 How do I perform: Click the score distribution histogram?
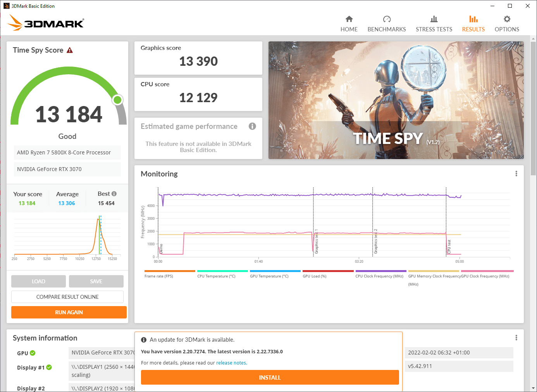pyautogui.click(x=67, y=238)
